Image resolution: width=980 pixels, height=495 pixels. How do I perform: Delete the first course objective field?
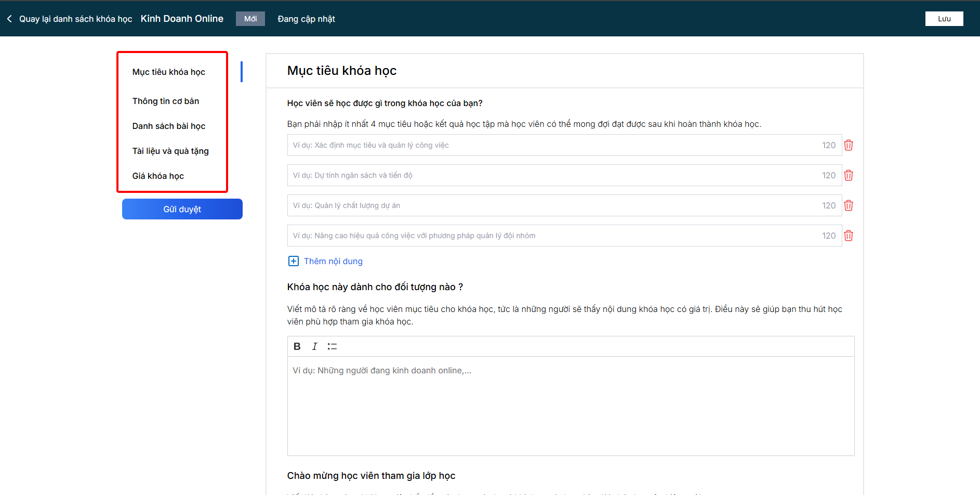click(849, 145)
